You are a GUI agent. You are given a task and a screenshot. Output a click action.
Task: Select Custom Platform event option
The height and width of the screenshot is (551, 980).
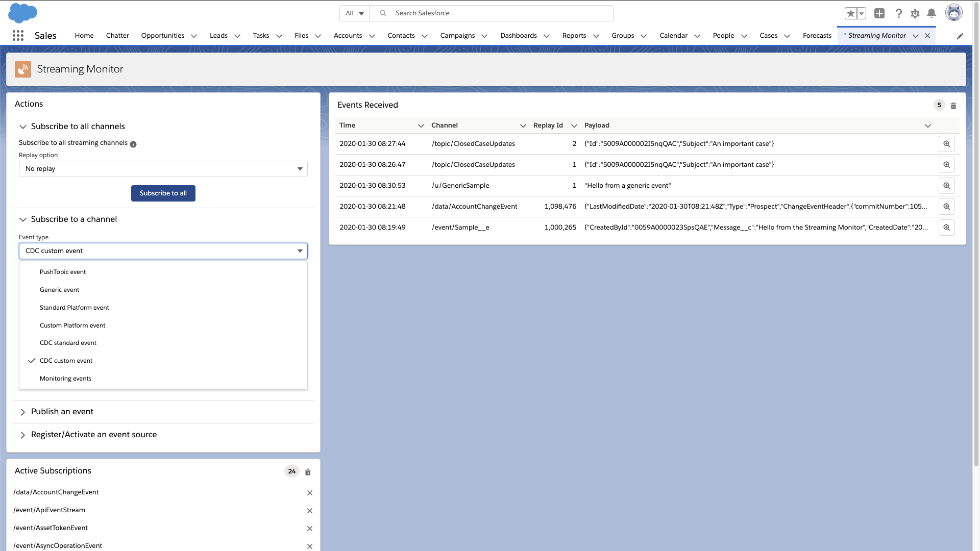coord(163,325)
